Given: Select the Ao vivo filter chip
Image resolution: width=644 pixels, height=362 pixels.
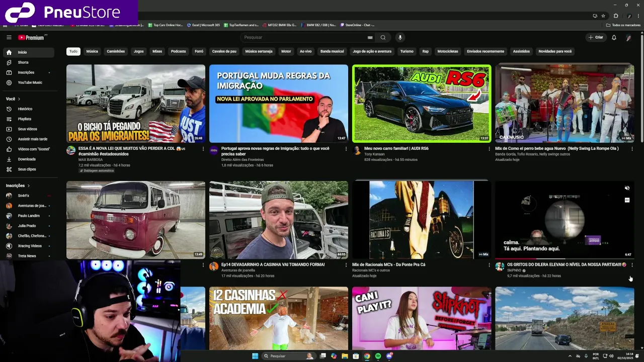Looking at the screenshot, I should pyautogui.click(x=305, y=51).
